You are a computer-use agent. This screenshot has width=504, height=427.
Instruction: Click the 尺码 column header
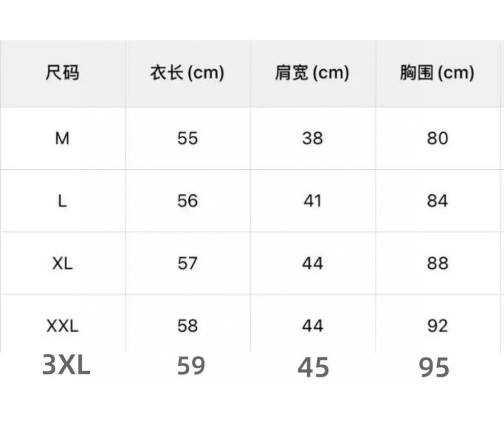coord(62,73)
